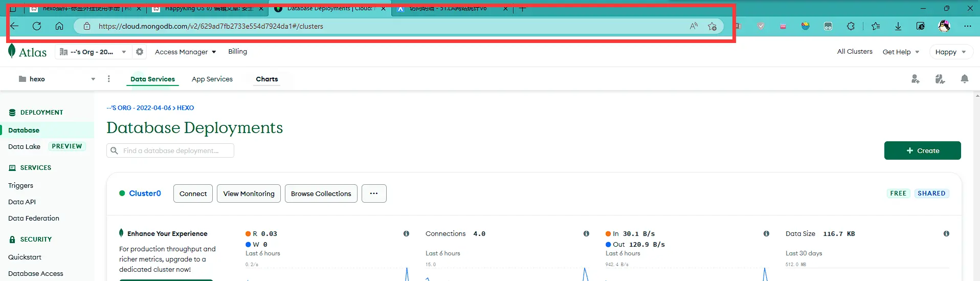Open the Happy user menu dropdown
This screenshot has width=980, height=281.
pyautogui.click(x=950, y=52)
